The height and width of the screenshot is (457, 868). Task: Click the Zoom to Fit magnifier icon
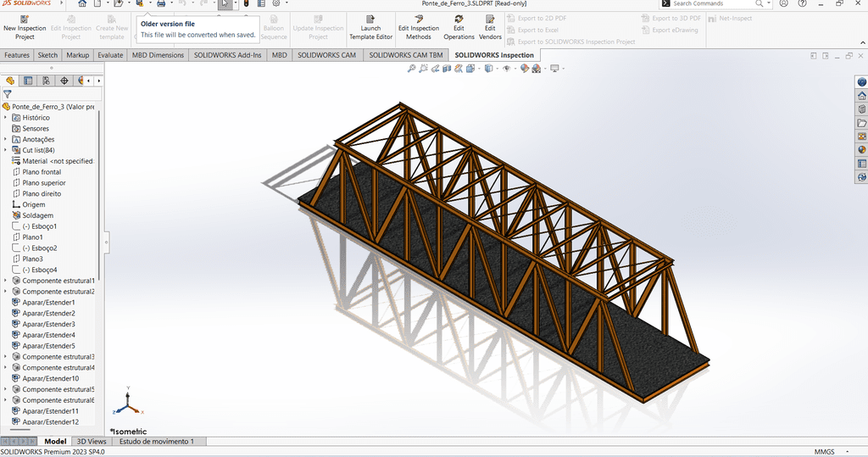tap(412, 69)
